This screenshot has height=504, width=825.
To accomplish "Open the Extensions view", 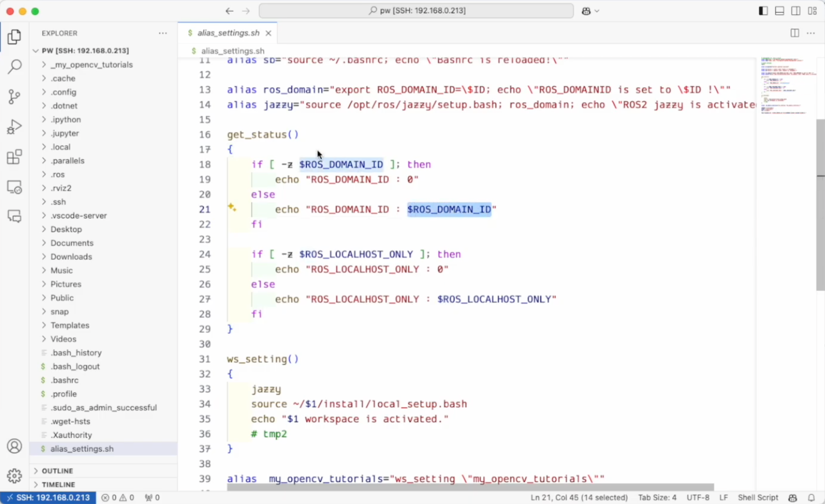I will 14,157.
